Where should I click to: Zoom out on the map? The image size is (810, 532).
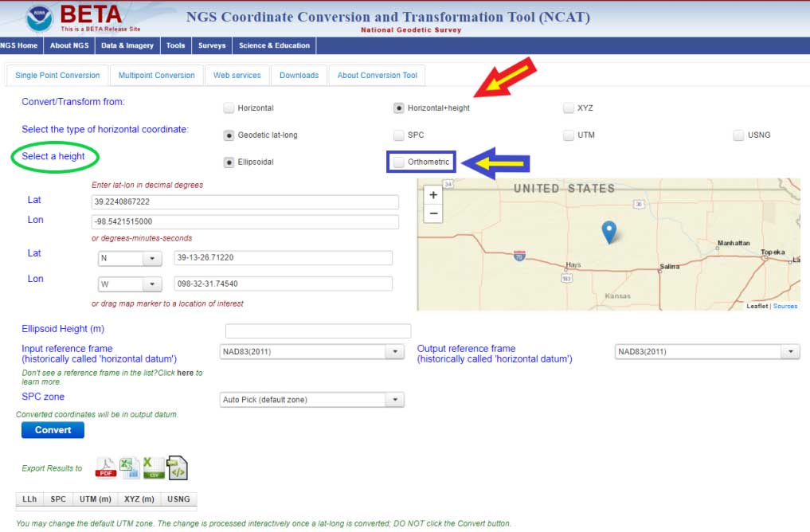[x=433, y=213]
